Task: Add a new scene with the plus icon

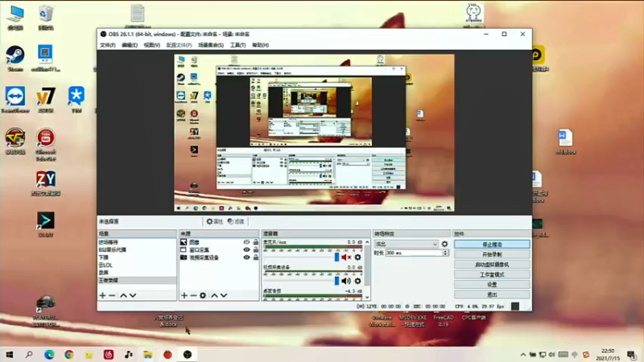Action: pyautogui.click(x=102, y=295)
